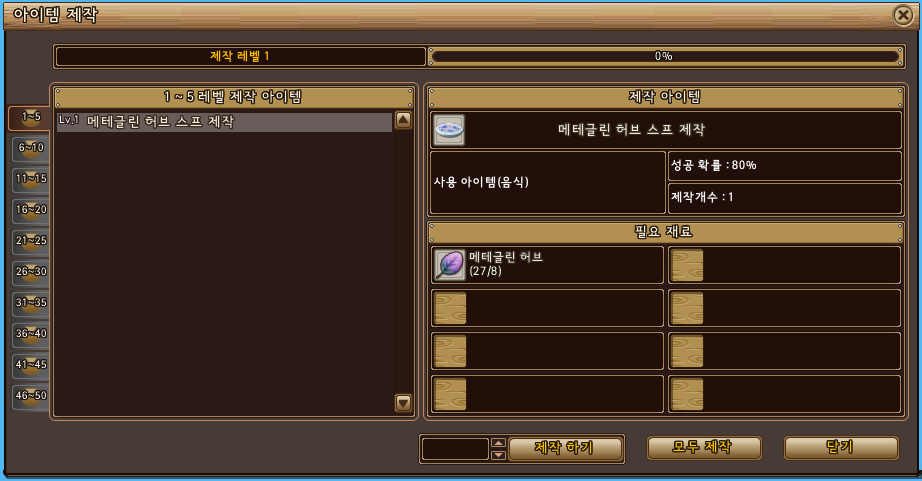Click the 제작 하기 button
922x481 pixels.
click(x=565, y=448)
